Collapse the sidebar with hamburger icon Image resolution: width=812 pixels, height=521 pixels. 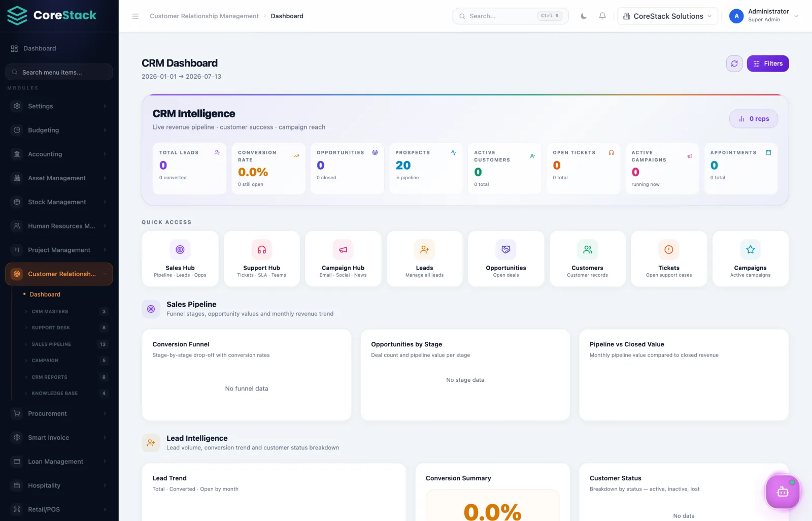(x=136, y=16)
